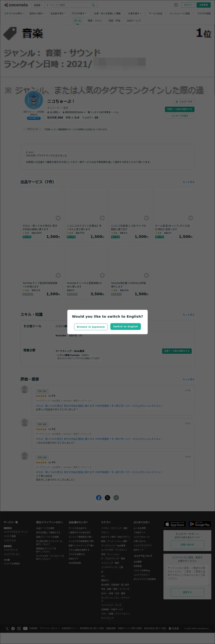Share profile via X icon
Viewport: 215px width, 644px height.
coord(107,498)
